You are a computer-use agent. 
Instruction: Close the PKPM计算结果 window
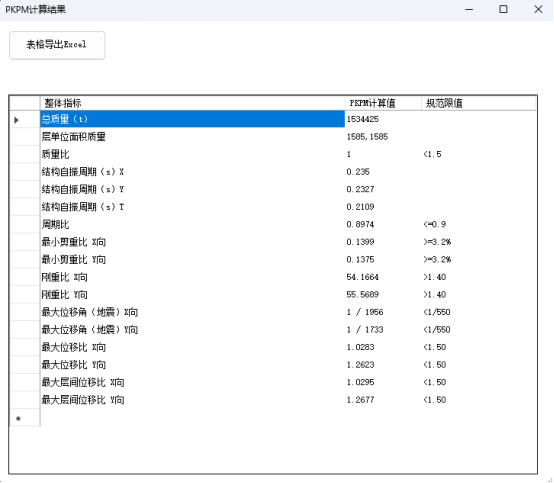[538, 10]
